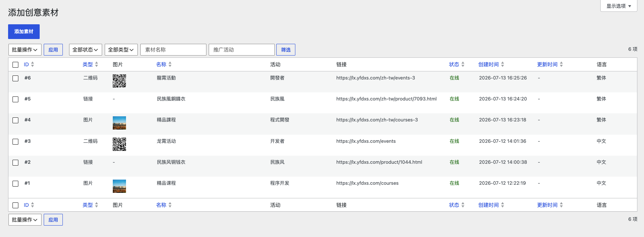644x237 pixels.
Task: Open landscape thumbnail of row #4
Action: tap(119, 123)
